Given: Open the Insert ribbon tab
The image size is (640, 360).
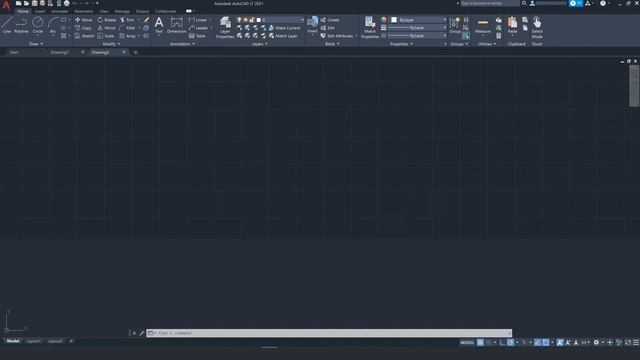Looking at the screenshot, I should pyautogui.click(x=40, y=11).
